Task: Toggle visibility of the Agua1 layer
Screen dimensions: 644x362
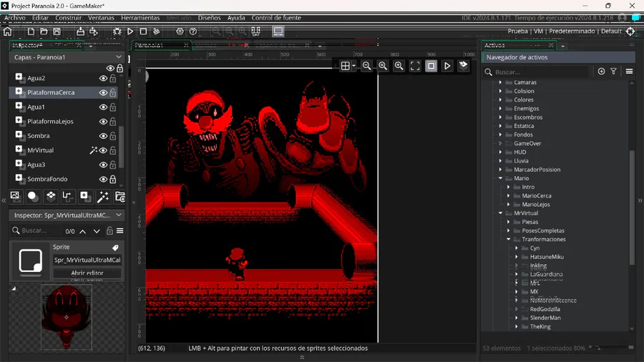Action: [x=103, y=107]
